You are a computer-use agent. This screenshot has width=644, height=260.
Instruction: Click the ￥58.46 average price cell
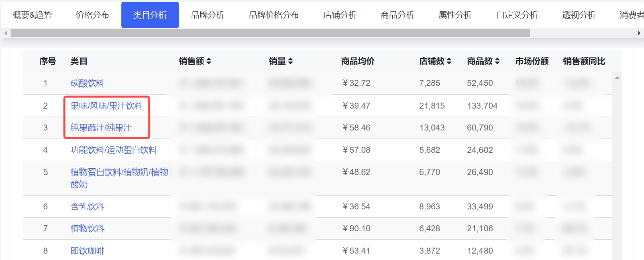pyautogui.click(x=356, y=128)
